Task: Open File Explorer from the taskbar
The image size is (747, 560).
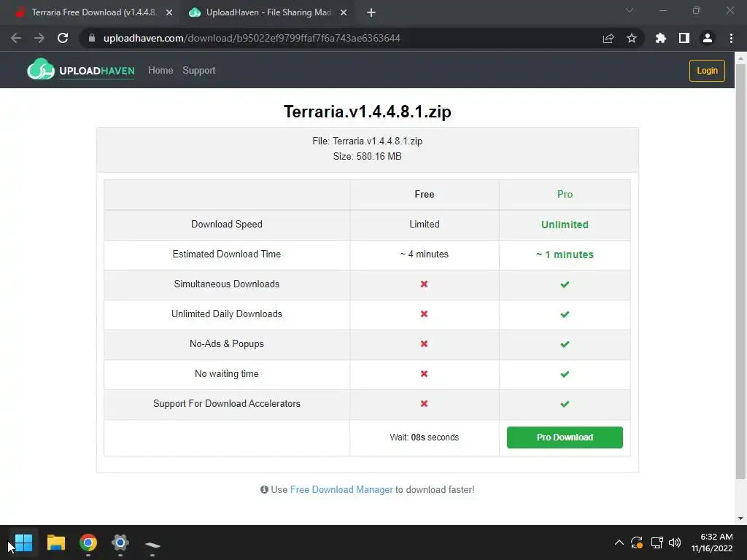Action: [55, 542]
